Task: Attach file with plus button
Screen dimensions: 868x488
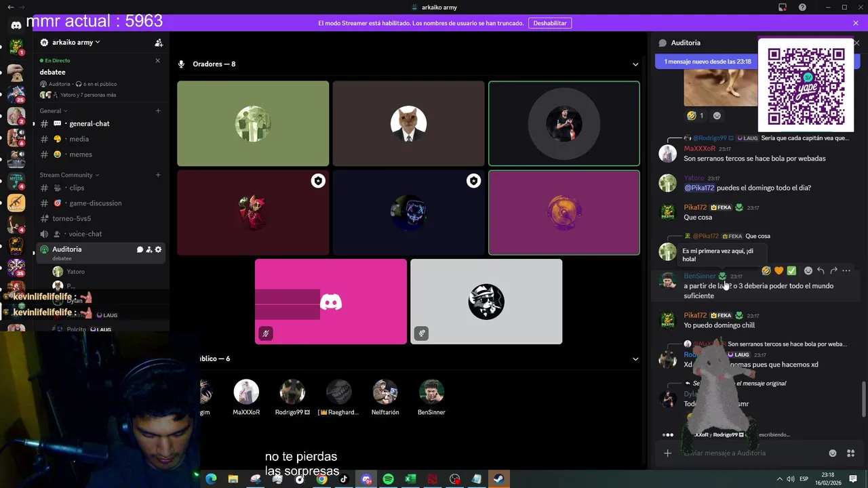Action: pyautogui.click(x=667, y=453)
